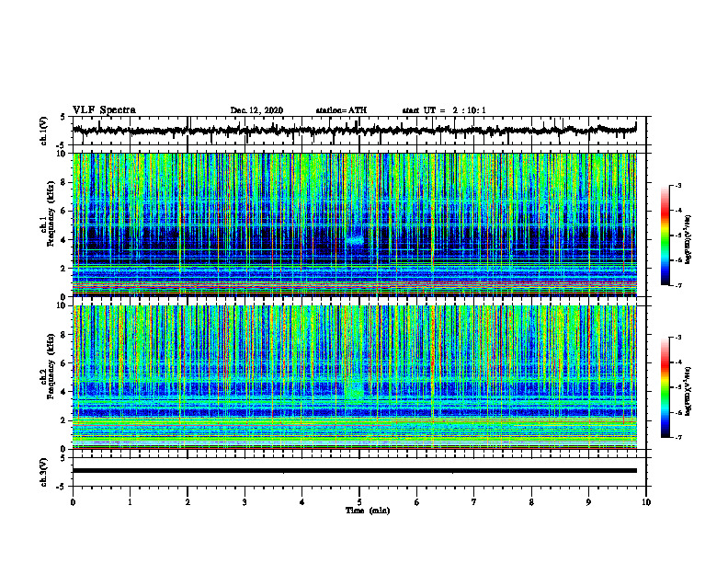The width and height of the screenshot is (728, 563).
Task: Click the ch.1 emission patch near 4 kHz
Action: point(356,241)
